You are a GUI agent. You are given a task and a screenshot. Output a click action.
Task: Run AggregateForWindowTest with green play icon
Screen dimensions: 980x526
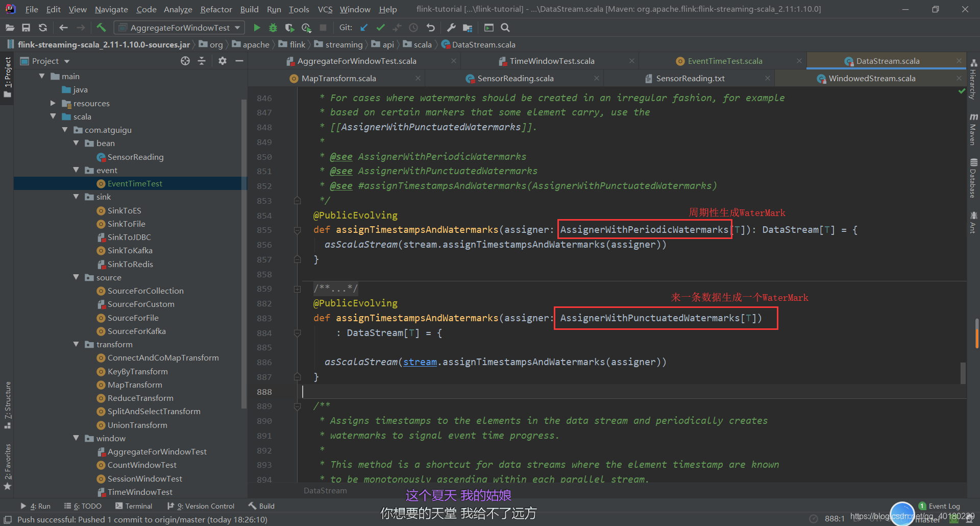tap(257, 28)
